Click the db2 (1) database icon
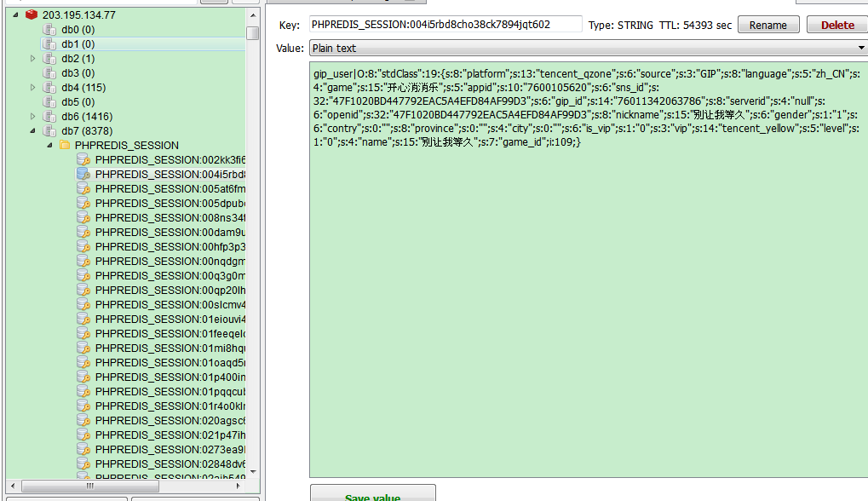Screen dimensions: 868x501 [49, 58]
